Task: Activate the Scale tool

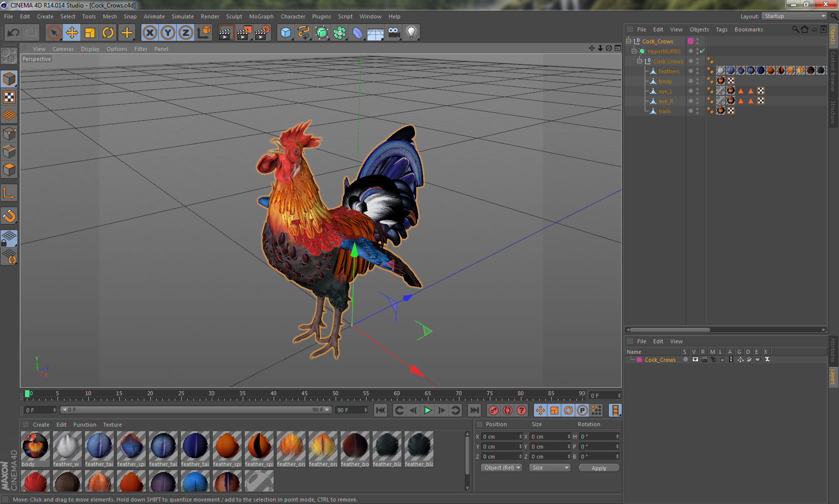Action: [x=90, y=33]
